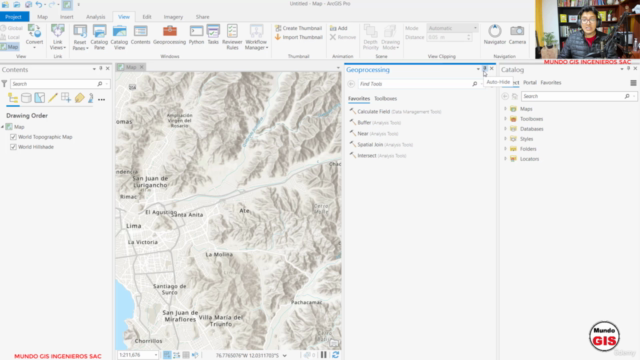Switch view to Local mode
This screenshot has height=360, width=640.
(x=10, y=37)
